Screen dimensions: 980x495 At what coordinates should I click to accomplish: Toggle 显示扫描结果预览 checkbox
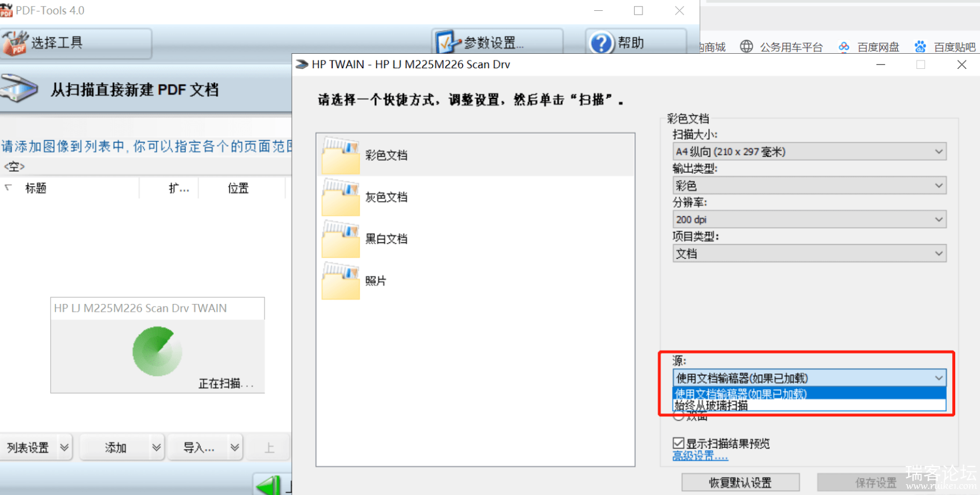click(679, 444)
